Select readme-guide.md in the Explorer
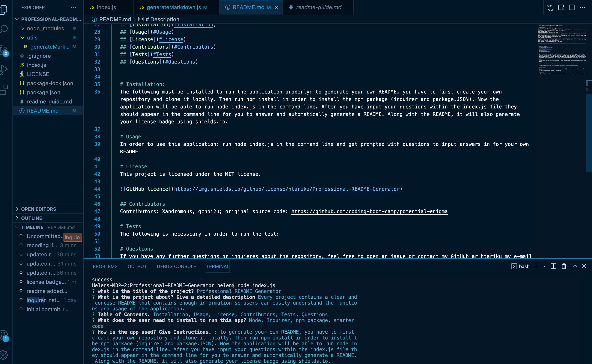592x364 pixels. click(x=49, y=101)
